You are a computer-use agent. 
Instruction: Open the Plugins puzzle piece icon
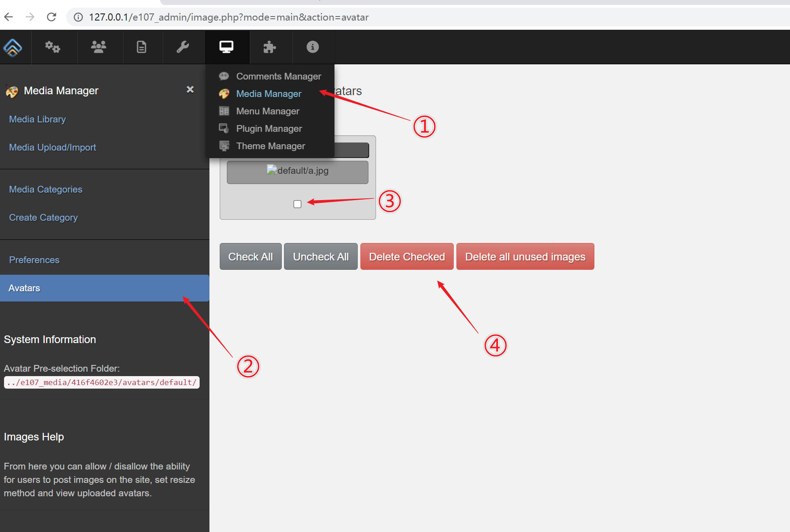[x=269, y=47]
